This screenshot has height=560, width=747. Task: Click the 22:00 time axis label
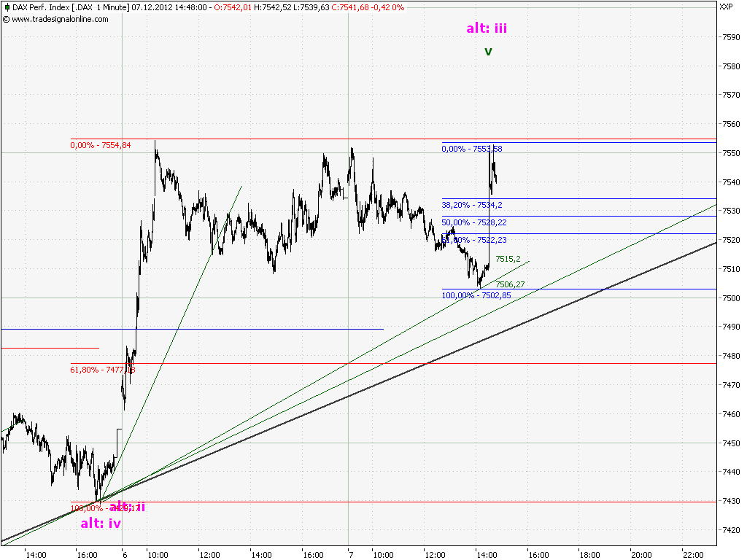tap(693, 555)
